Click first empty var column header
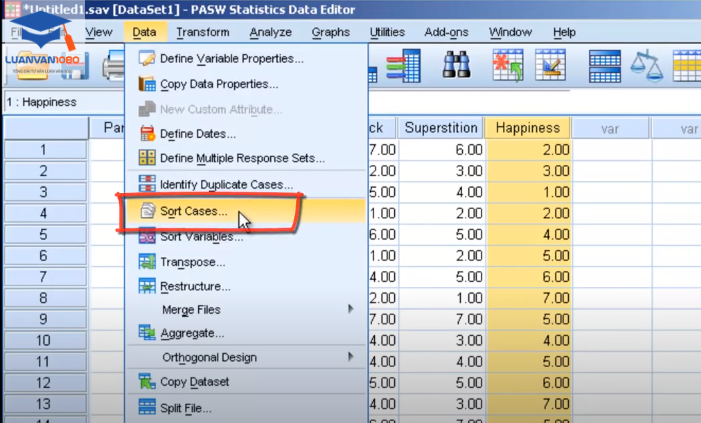 click(610, 129)
